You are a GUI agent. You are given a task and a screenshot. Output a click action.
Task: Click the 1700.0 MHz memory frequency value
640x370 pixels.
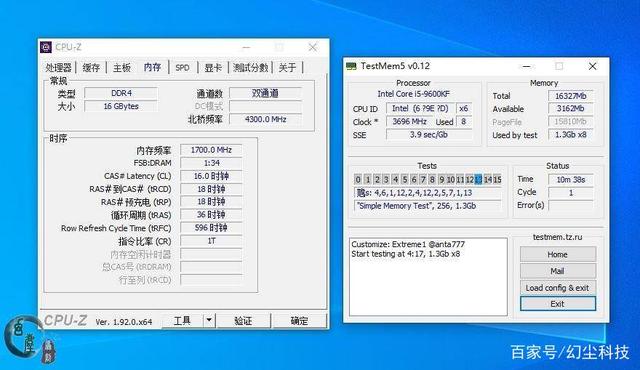[211, 150]
